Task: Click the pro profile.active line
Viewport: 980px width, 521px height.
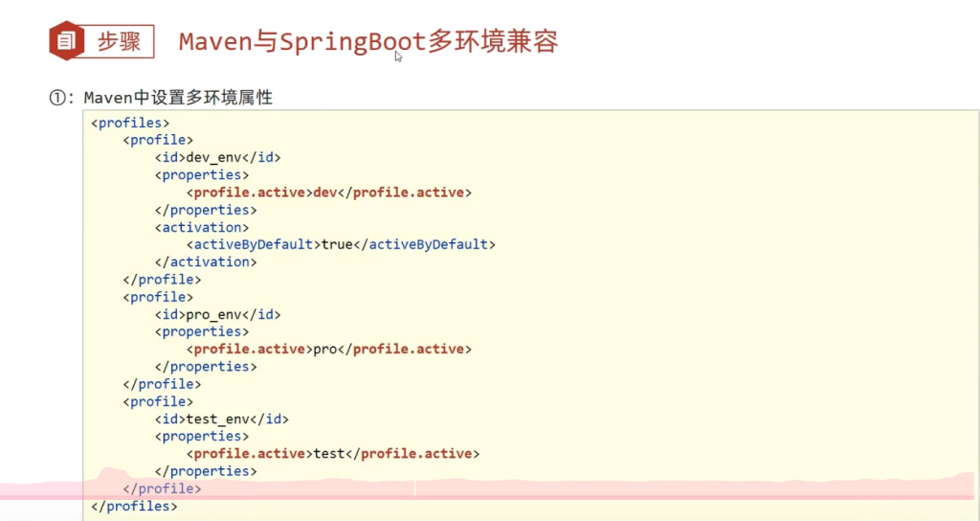Action: tap(329, 349)
